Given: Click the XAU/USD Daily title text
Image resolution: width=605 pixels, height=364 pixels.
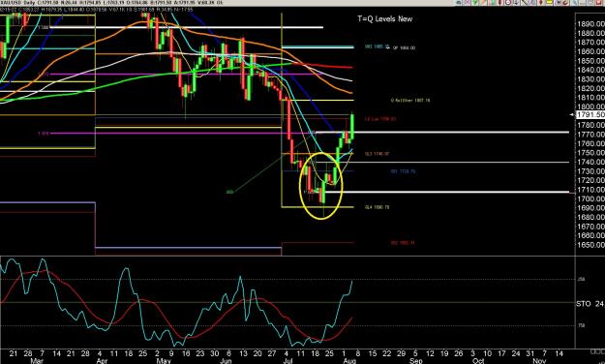Looking at the screenshot, I should tap(17, 3).
